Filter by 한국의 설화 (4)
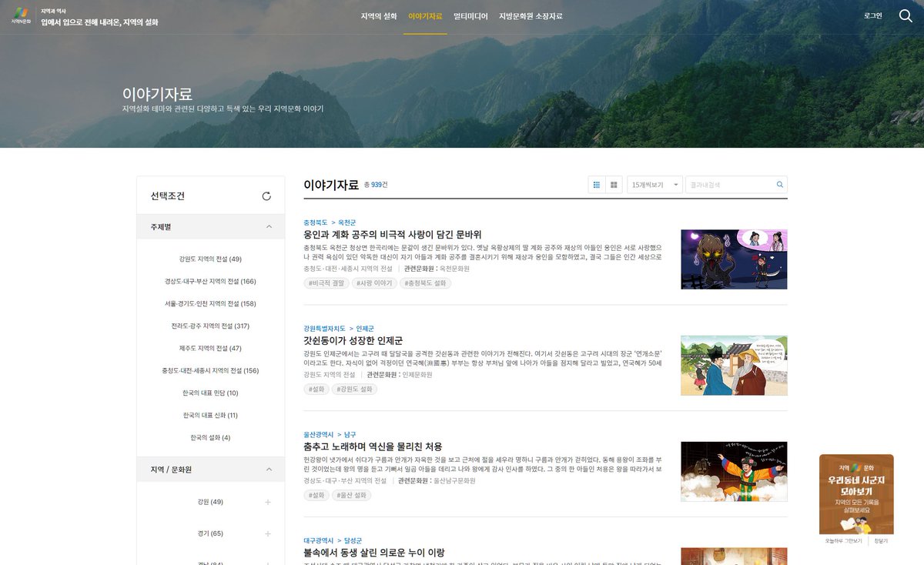 (x=210, y=438)
